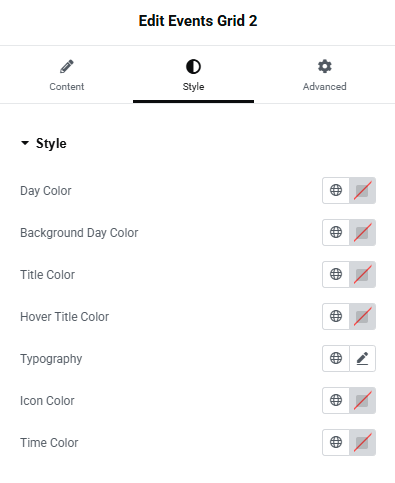
Task: Select the Style tab
Action: [193, 75]
